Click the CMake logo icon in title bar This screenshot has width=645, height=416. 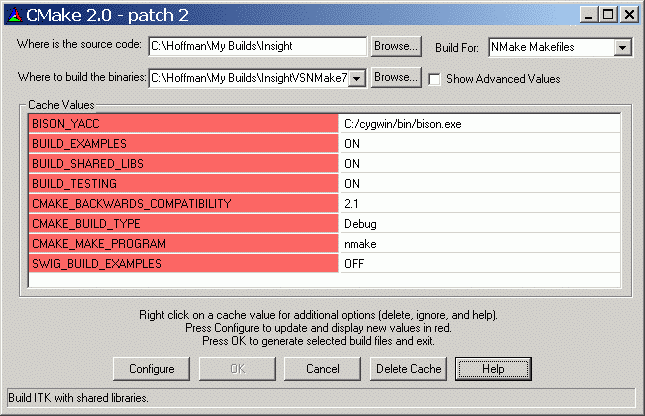[15, 15]
